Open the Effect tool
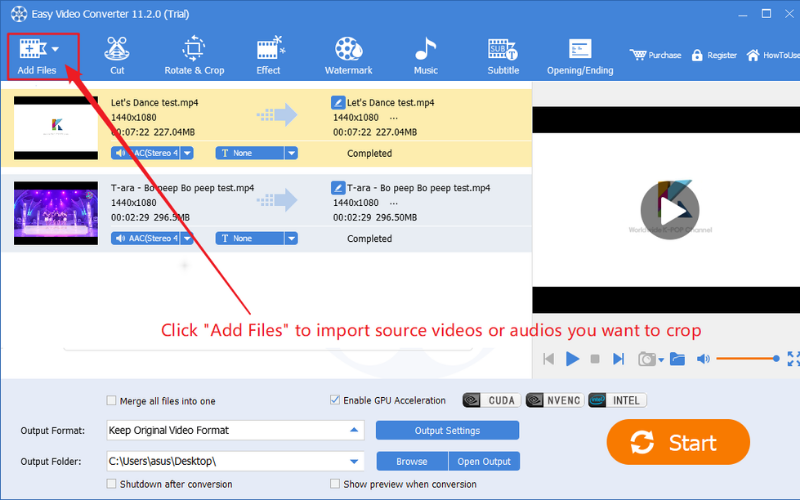Image resolution: width=800 pixels, height=500 pixels. pos(268,56)
